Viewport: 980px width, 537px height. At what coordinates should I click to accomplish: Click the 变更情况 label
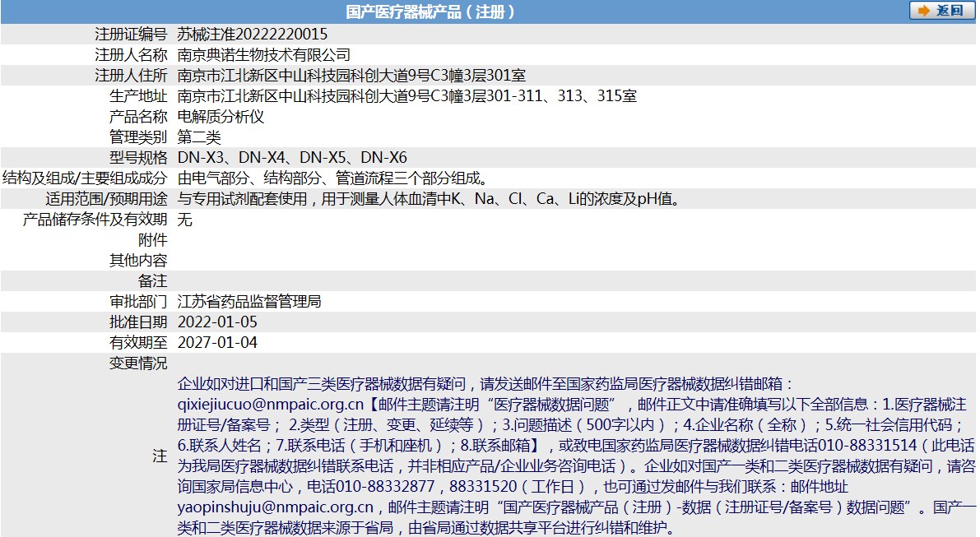[139, 363]
